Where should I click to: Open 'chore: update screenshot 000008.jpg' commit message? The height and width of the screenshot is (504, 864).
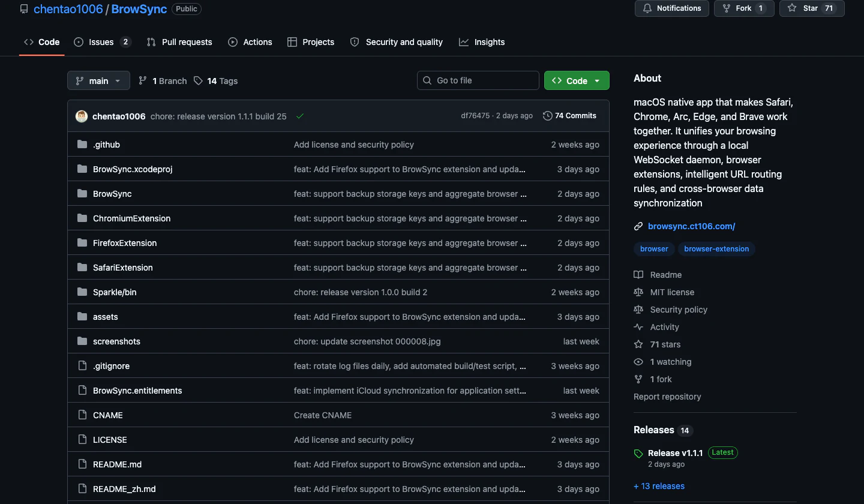367,341
